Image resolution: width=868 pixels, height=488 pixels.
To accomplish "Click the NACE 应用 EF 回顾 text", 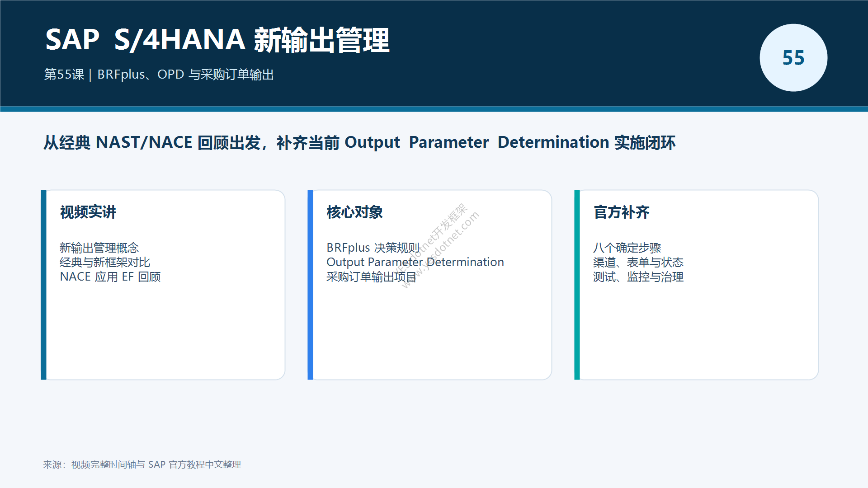I will pos(110,277).
